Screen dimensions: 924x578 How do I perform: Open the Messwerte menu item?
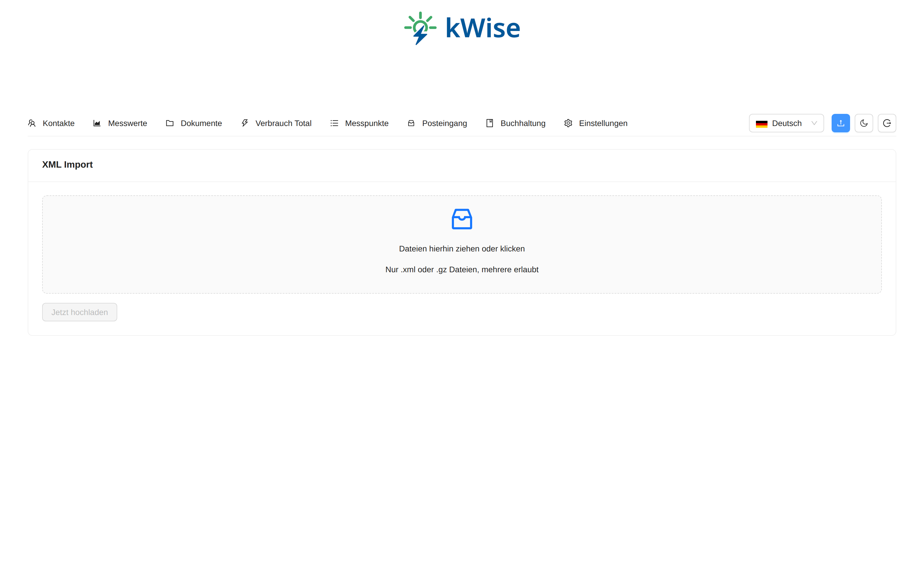click(120, 123)
